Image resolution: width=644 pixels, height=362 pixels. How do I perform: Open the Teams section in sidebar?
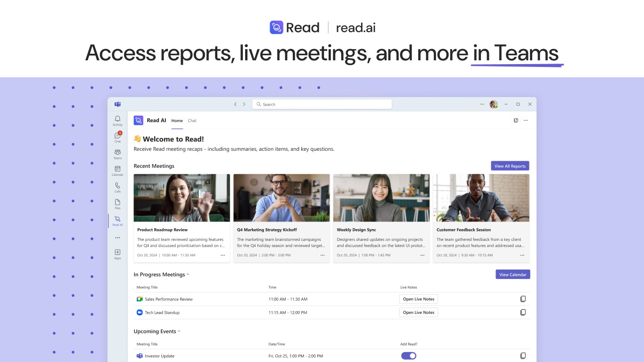117,154
